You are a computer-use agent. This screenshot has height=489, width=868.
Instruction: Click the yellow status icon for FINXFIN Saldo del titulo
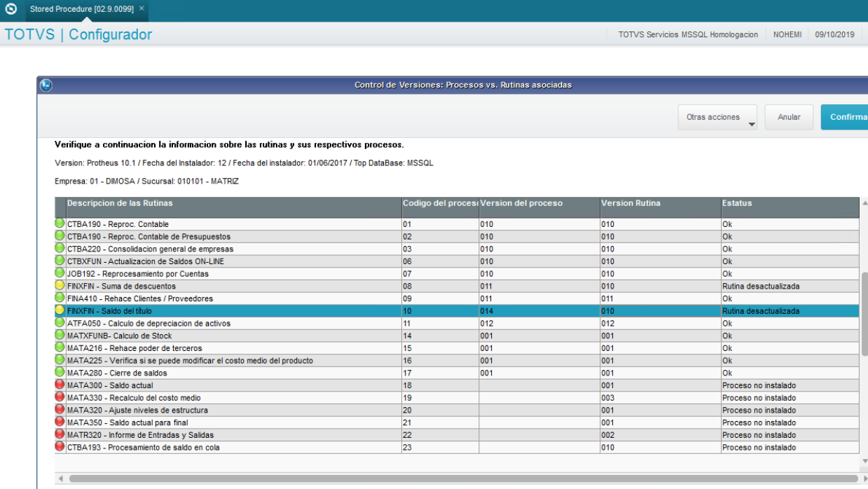[60, 310]
